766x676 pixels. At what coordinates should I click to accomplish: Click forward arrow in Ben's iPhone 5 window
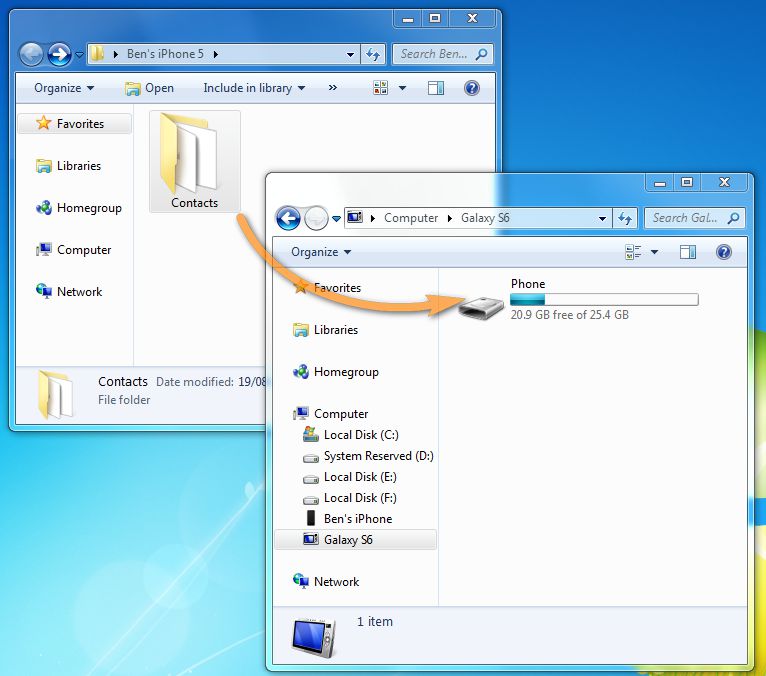pos(60,54)
